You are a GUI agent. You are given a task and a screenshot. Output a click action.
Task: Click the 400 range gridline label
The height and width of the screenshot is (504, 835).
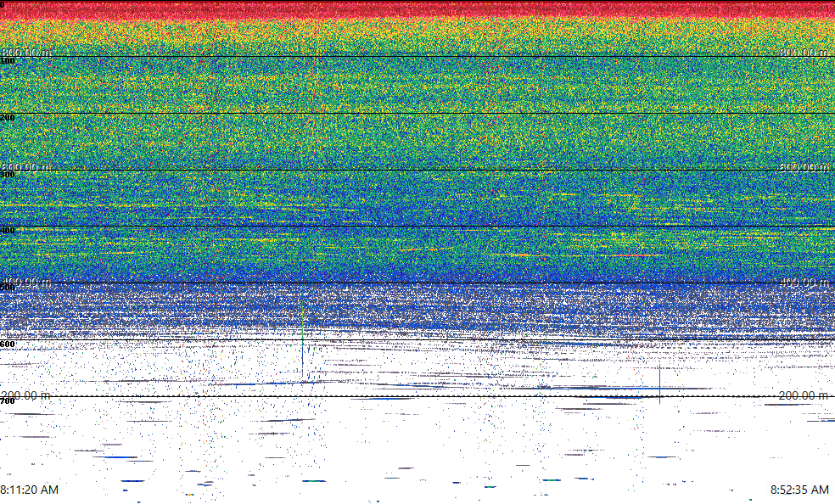8,231
